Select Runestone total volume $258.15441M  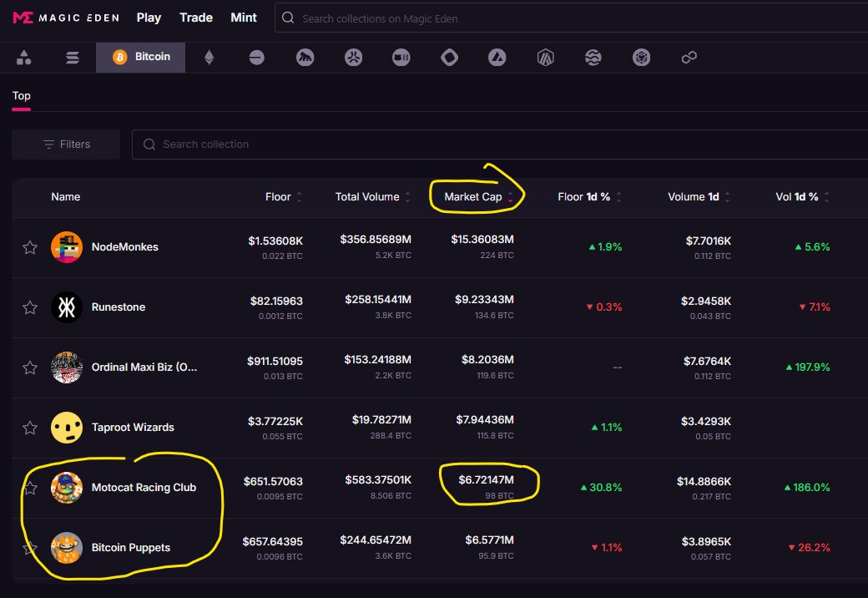tap(378, 300)
